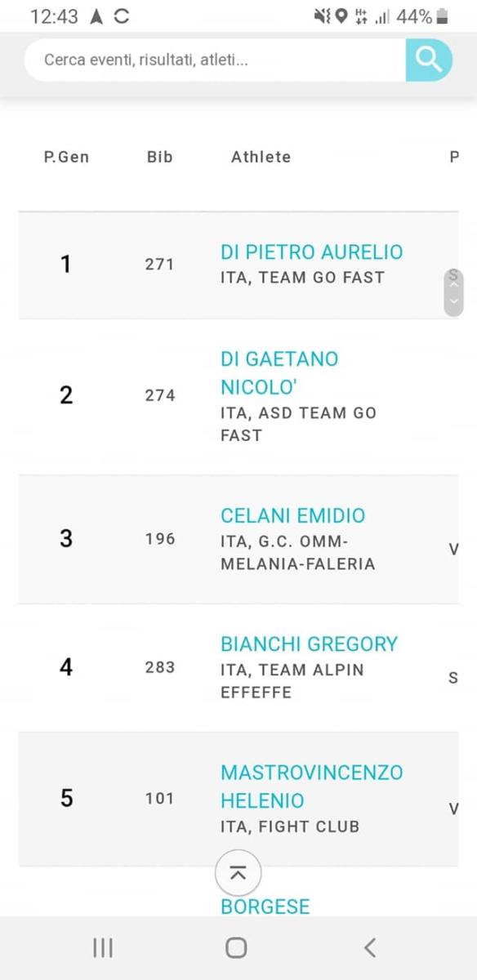Click the up chevron on the scroll handle
Viewport: 477px width, 980px height.
tap(454, 284)
